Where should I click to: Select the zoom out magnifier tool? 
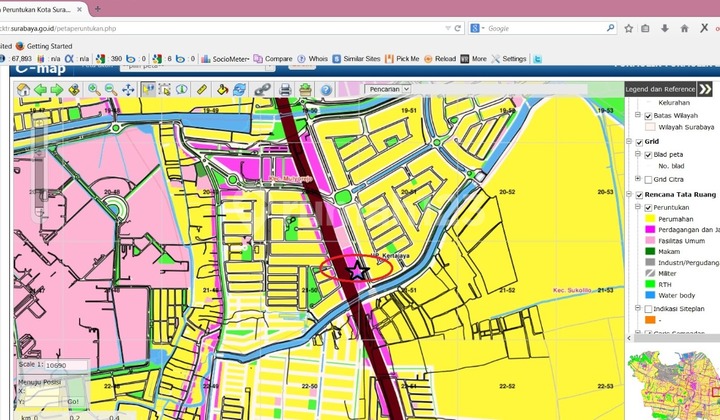point(110,90)
